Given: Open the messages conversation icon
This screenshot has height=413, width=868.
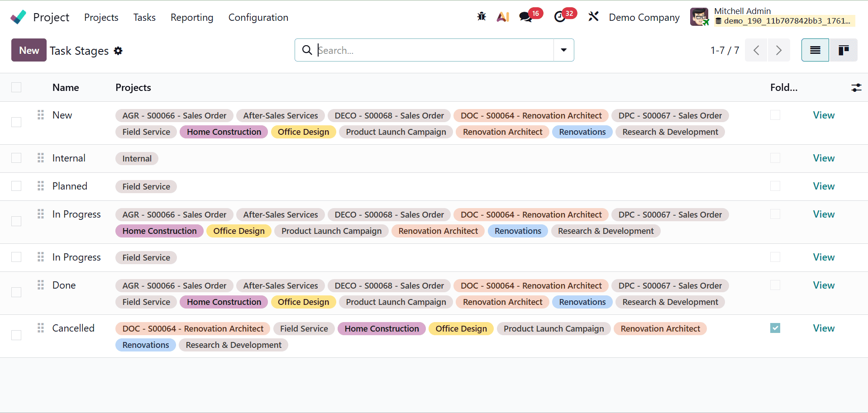Looking at the screenshot, I should coord(525,16).
